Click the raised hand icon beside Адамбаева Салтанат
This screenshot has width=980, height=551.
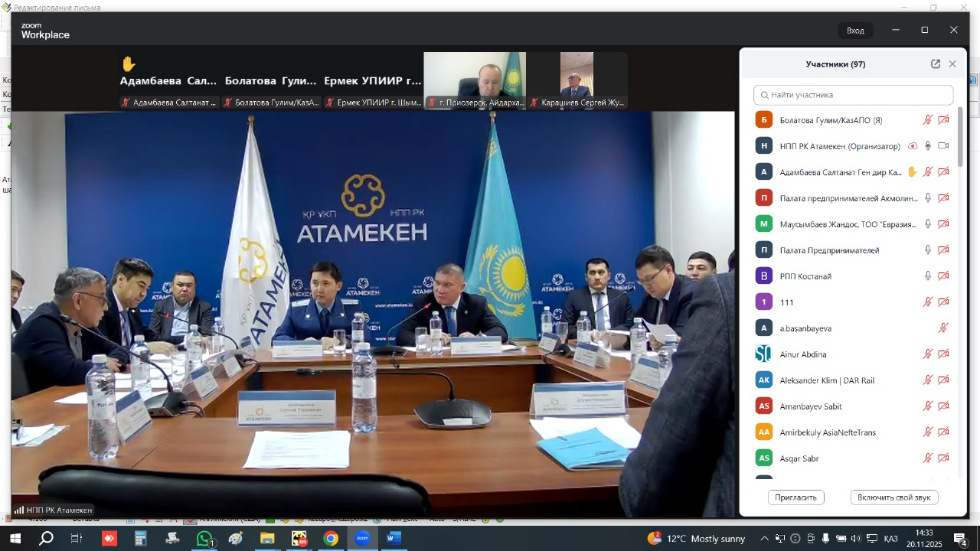pyautogui.click(x=912, y=172)
